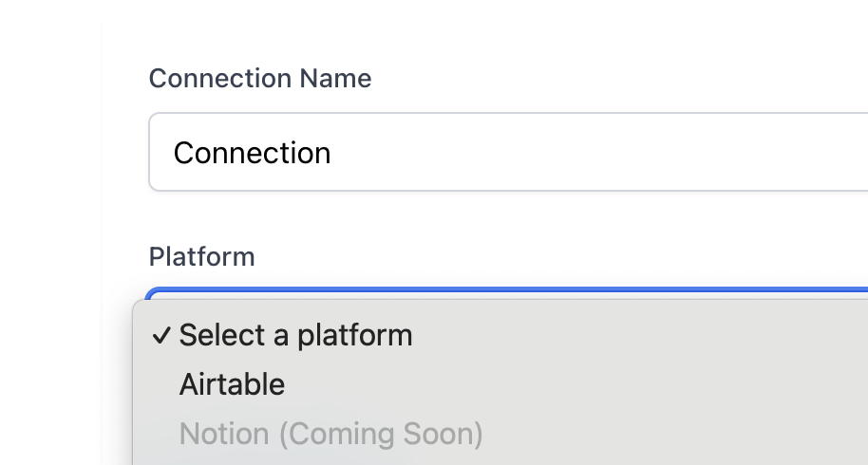The image size is (868, 465).
Task: Choose Airtable from the platform list
Action: [232, 384]
